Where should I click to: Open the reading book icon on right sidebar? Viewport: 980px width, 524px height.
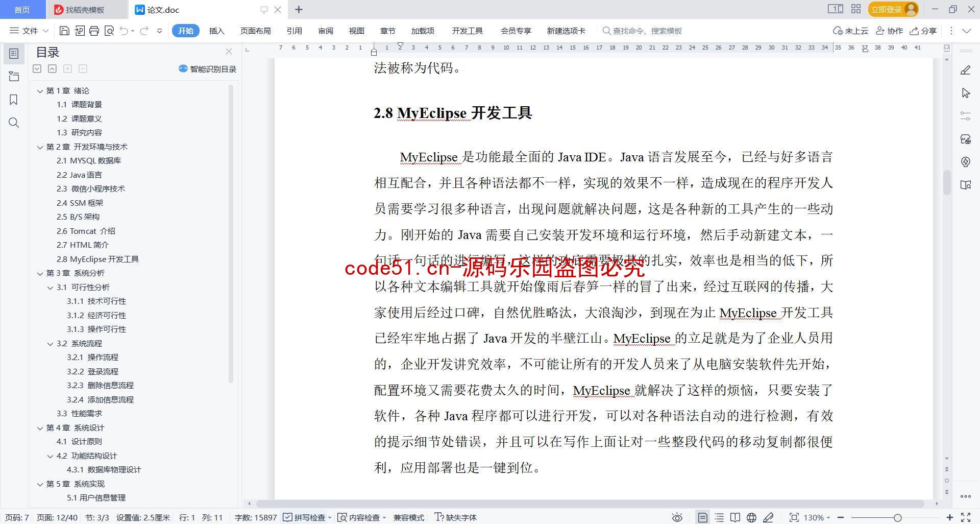pyautogui.click(x=966, y=185)
